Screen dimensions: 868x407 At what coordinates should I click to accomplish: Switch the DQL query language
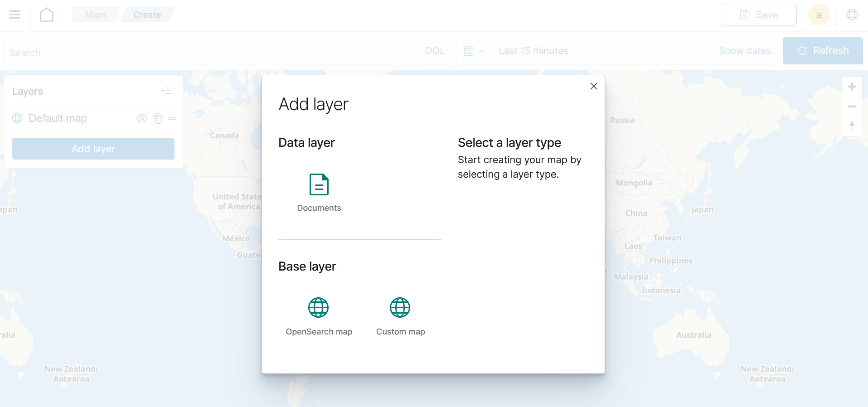point(435,51)
